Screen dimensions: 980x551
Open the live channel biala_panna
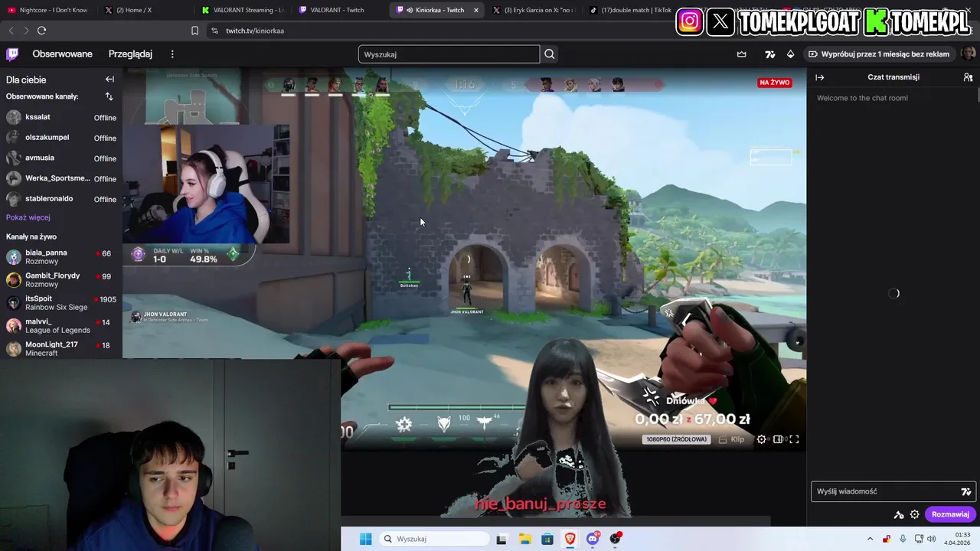tap(61, 256)
